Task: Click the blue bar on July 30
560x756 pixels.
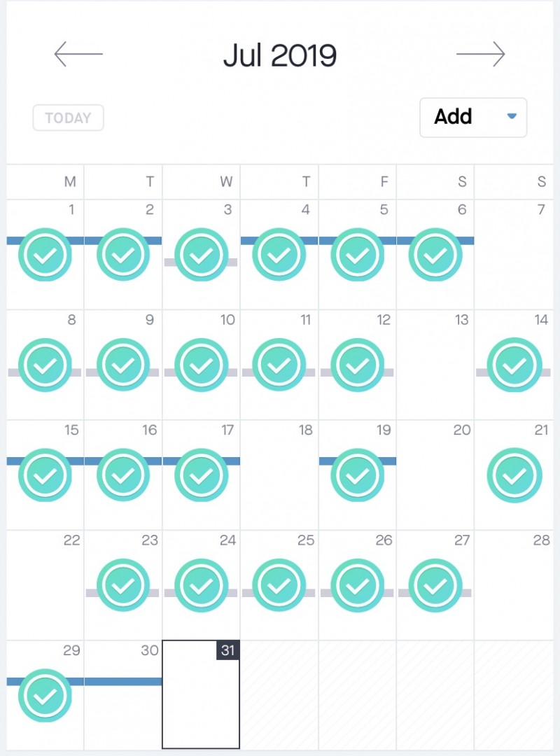Action: [x=125, y=681]
